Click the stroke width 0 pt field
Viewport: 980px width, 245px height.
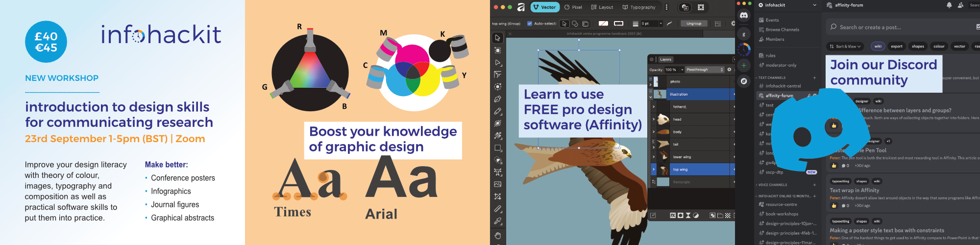pos(649,24)
